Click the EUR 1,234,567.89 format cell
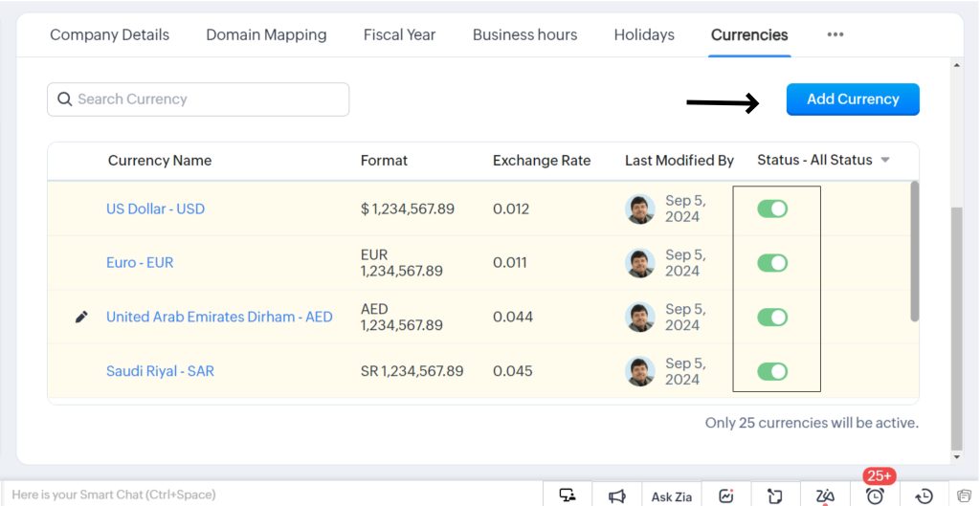This screenshot has width=980, height=506. (402, 263)
